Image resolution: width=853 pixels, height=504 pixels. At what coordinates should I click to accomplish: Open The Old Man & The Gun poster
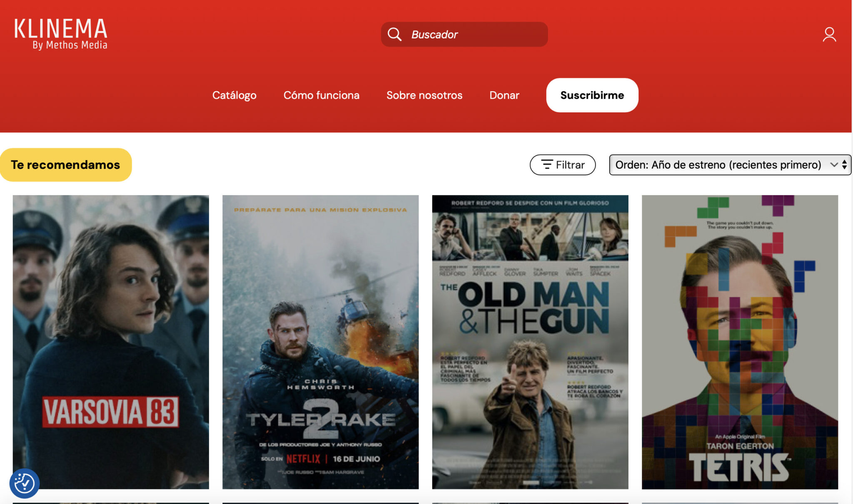pyautogui.click(x=530, y=342)
